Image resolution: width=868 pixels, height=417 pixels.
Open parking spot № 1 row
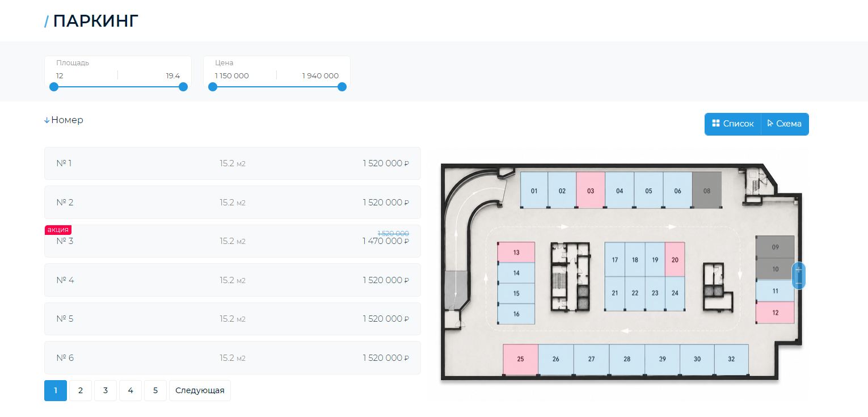[x=233, y=163]
